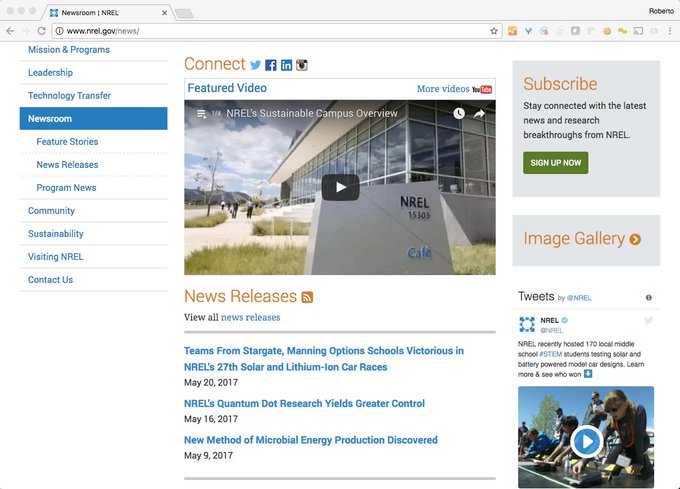Click the Twitter bird icon in NREL tweet
Screen dimensions: 680x489
[649, 320]
